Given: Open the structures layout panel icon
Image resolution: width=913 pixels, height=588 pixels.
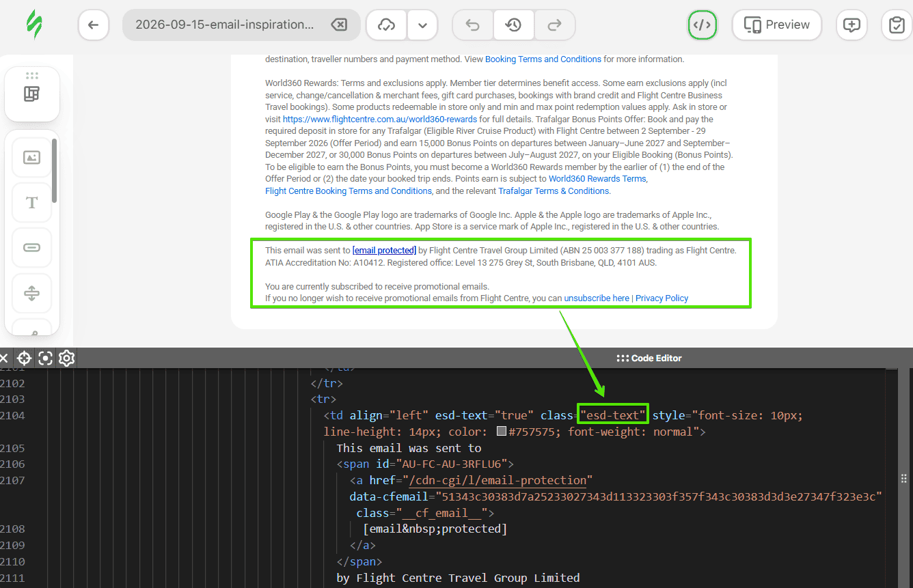Looking at the screenshot, I should click(x=32, y=94).
